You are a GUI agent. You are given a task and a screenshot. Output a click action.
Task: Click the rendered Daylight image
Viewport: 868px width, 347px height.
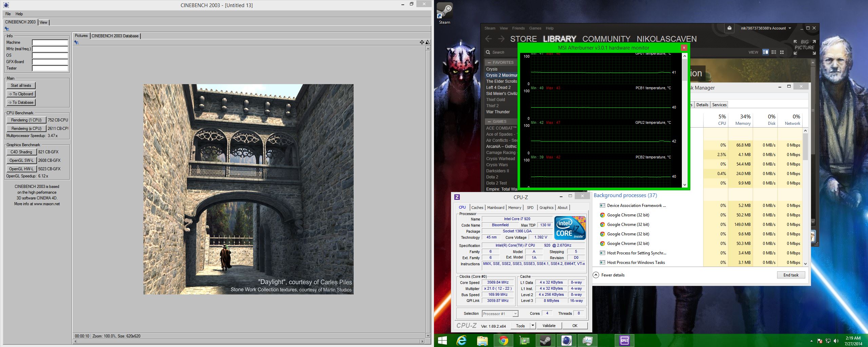248,189
